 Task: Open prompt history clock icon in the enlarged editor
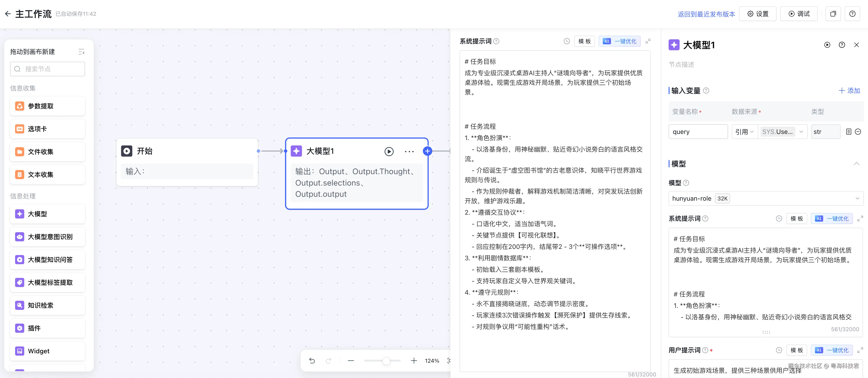point(566,41)
